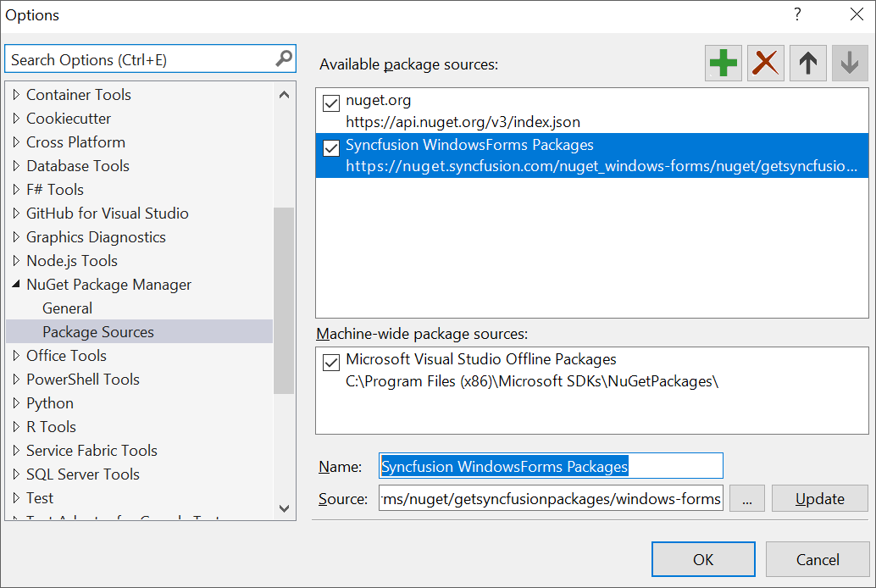Move the selected source down
The width and height of the screenshot is (876, 588).
849,63
